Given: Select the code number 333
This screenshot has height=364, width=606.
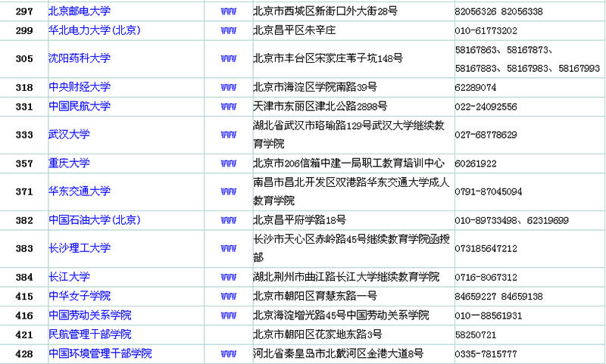Looking at the screenshot, I should (x=24, y=135).
